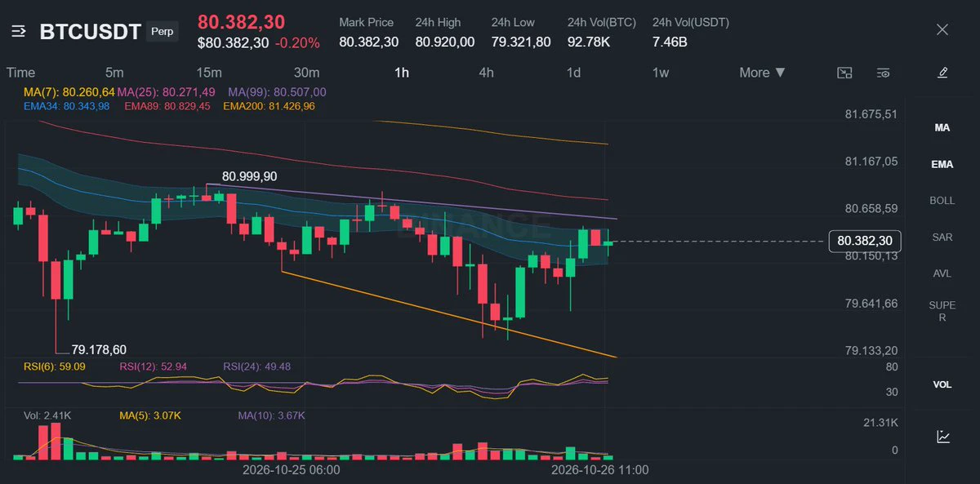This screenshot has width=980, height=484.
Task: Click the MA(99) legend value
Action: click(277, 92)
